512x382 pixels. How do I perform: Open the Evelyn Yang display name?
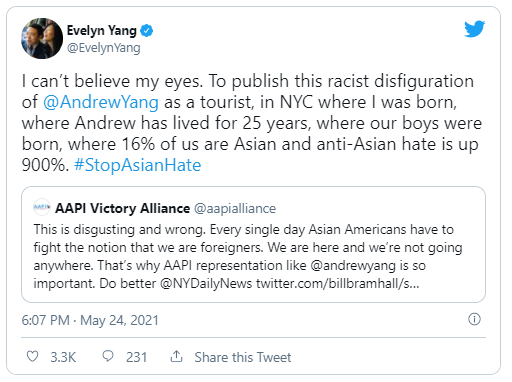102,31
